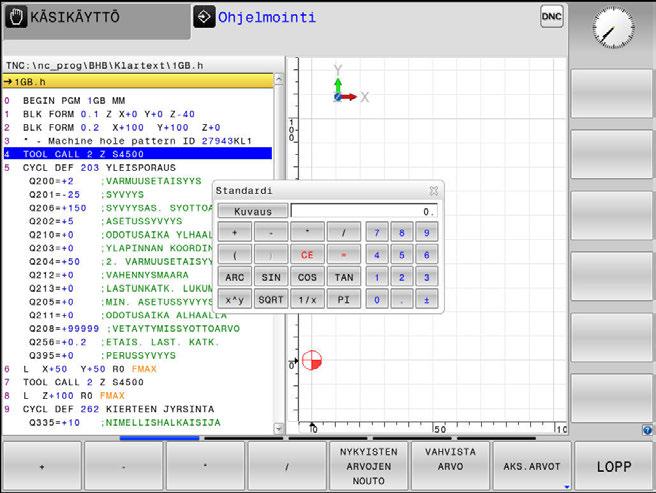The width and height of the screenshot is (656, 493).
Task: Click the bottom softkey with slash
Action: click(x=287, y=466)
